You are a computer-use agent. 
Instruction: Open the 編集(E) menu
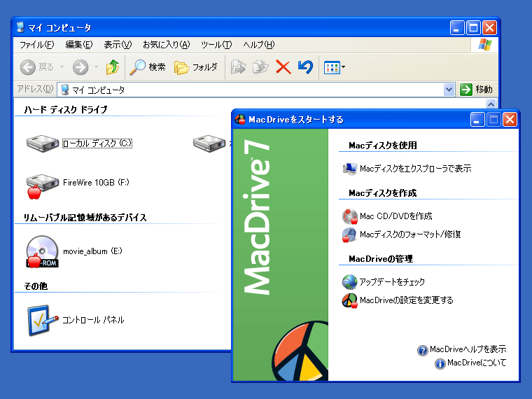(78, 45)
